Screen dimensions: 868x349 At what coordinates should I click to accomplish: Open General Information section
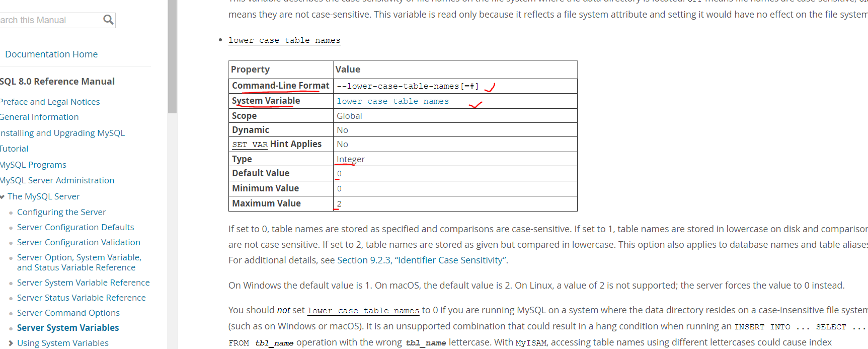pos(39,117)
